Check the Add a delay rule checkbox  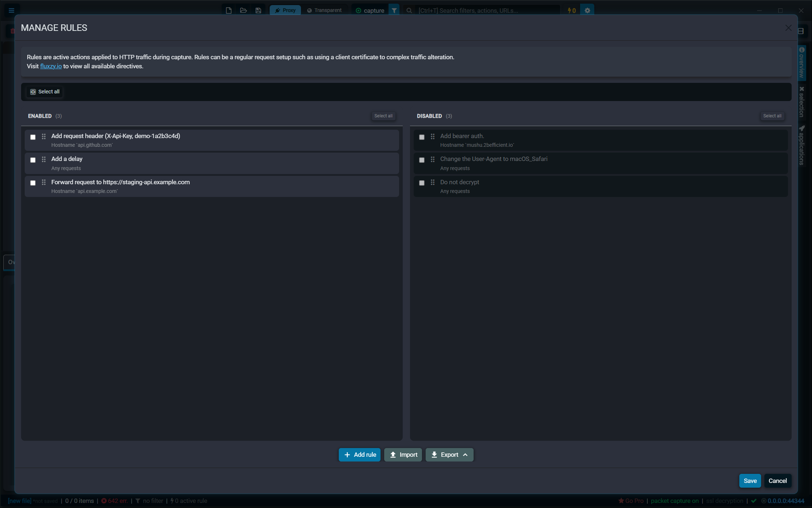[x=33, y=160]
